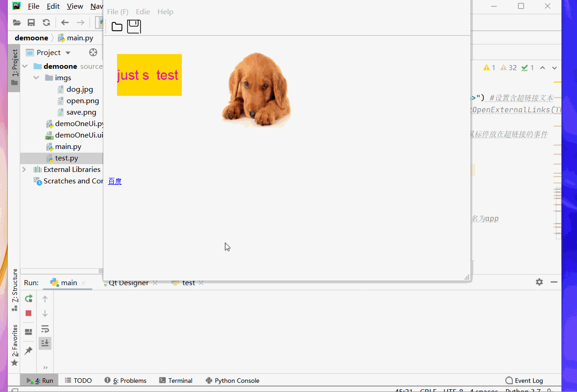Navigate back with the left arrow icon

65,22
